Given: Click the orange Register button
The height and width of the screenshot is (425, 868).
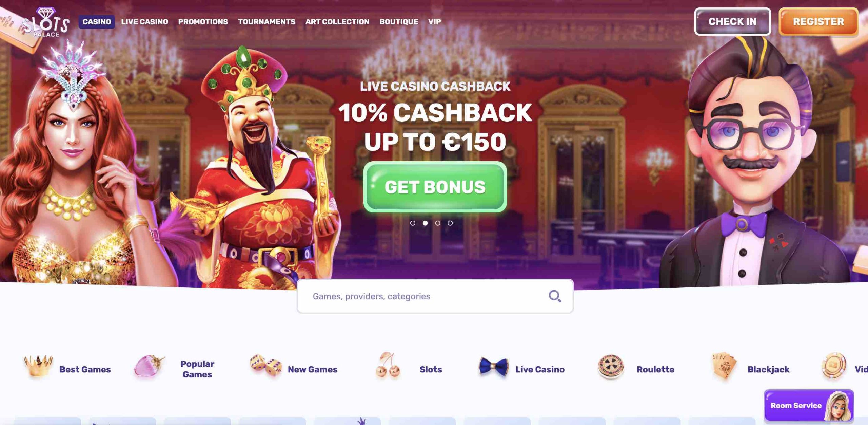Looking at the screenshot, I should (x=818, y=22).
